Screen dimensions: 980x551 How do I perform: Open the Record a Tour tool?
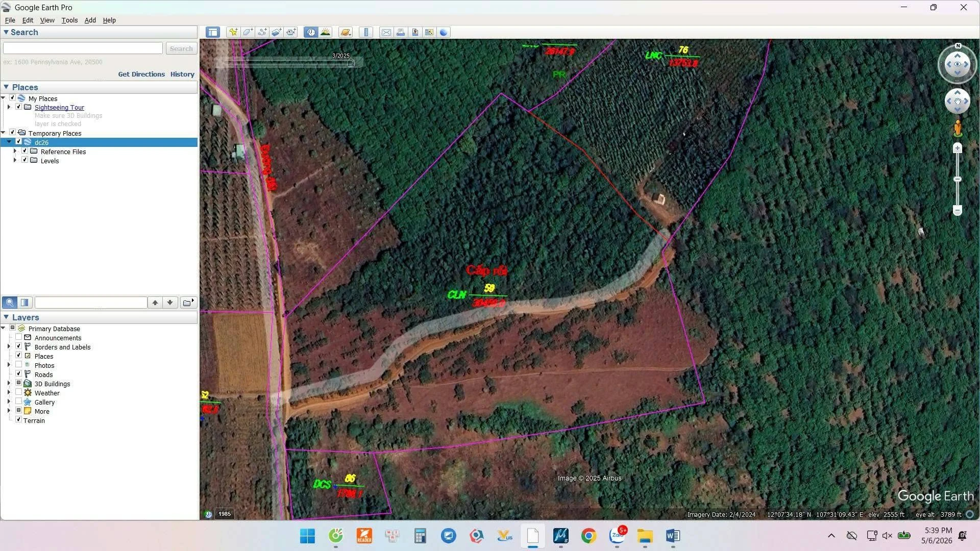tap(291, 32)
